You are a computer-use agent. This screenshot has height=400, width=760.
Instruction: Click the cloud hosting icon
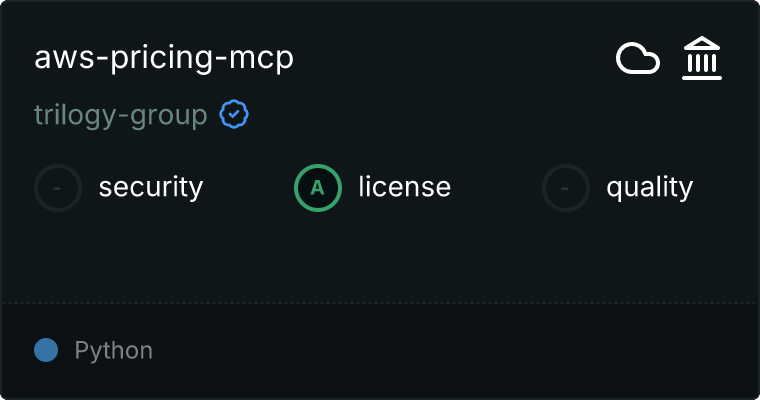click(637, 59)
